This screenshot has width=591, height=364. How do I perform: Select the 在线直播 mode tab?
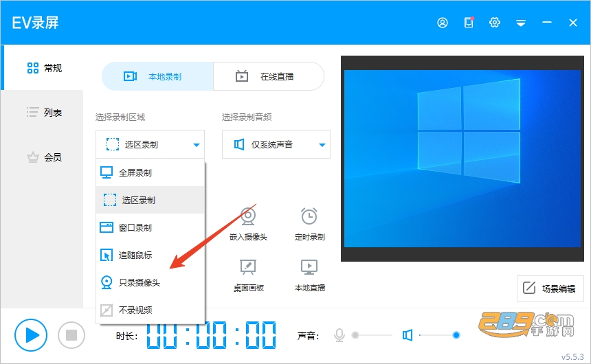pyautogui.click(x=269, y=76)
